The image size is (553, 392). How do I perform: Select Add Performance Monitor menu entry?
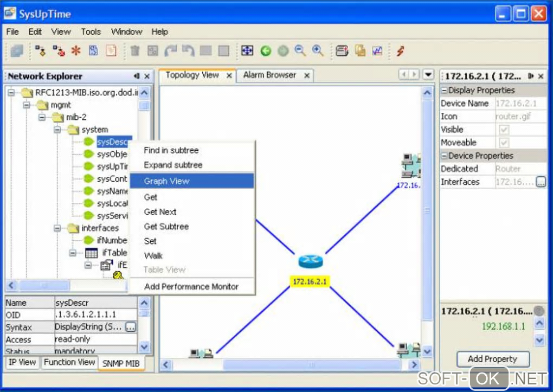tap(192, 286)
